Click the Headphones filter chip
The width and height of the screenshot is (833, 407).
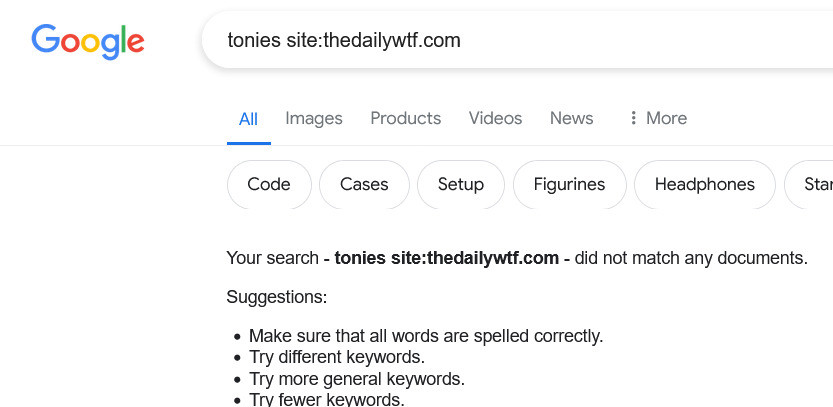(x=704, y=184)
